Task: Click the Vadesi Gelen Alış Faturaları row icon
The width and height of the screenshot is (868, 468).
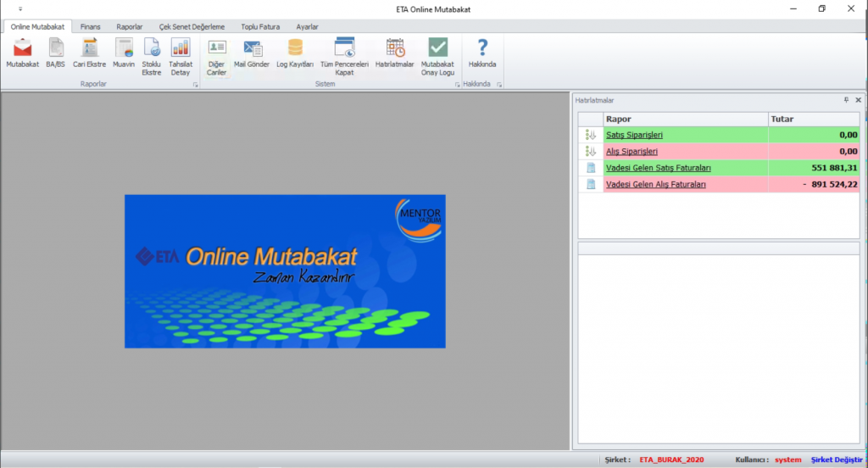Action: pyautogui.click(x=591, y=185)
